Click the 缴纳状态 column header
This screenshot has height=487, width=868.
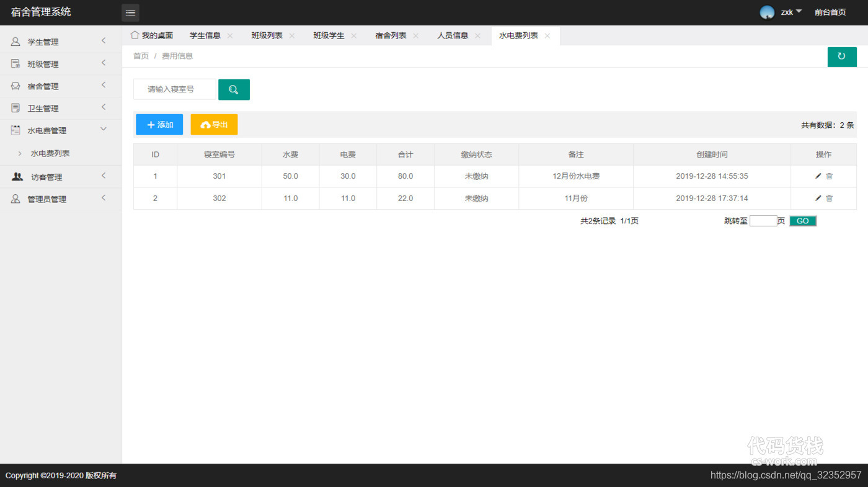coord(476,154)
